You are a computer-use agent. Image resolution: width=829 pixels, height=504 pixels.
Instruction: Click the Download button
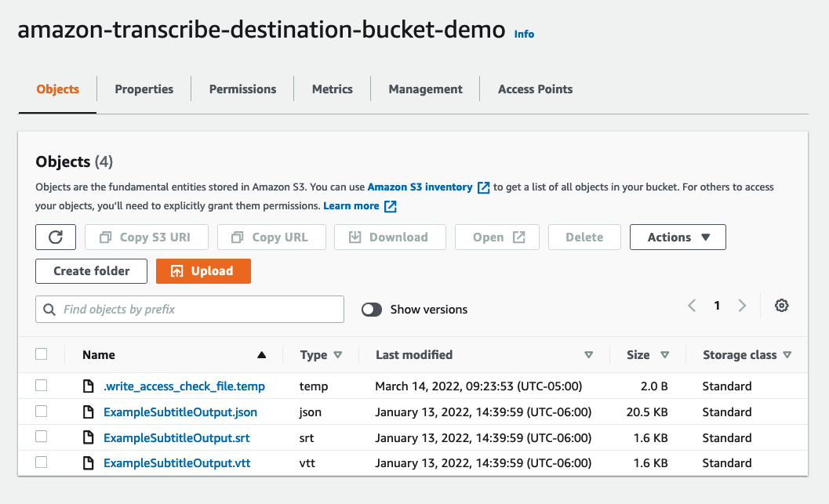[x=390, y=237]
